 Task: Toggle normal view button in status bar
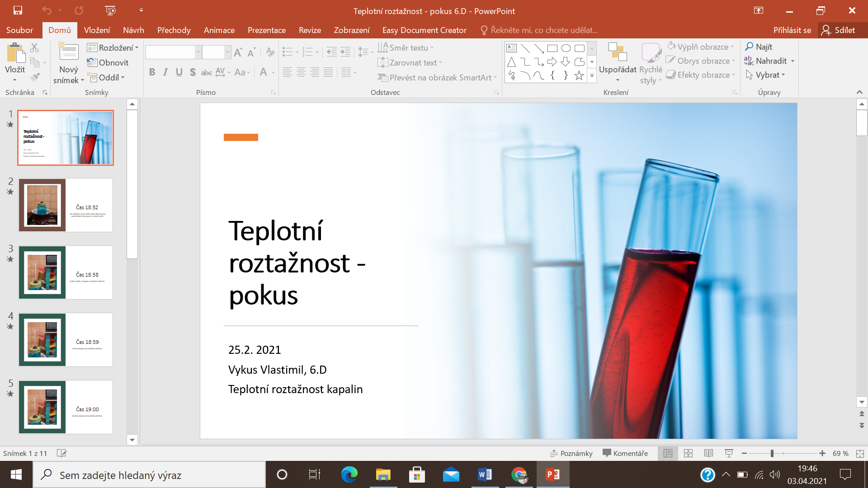pyautogui.click(x=668, y=453)
